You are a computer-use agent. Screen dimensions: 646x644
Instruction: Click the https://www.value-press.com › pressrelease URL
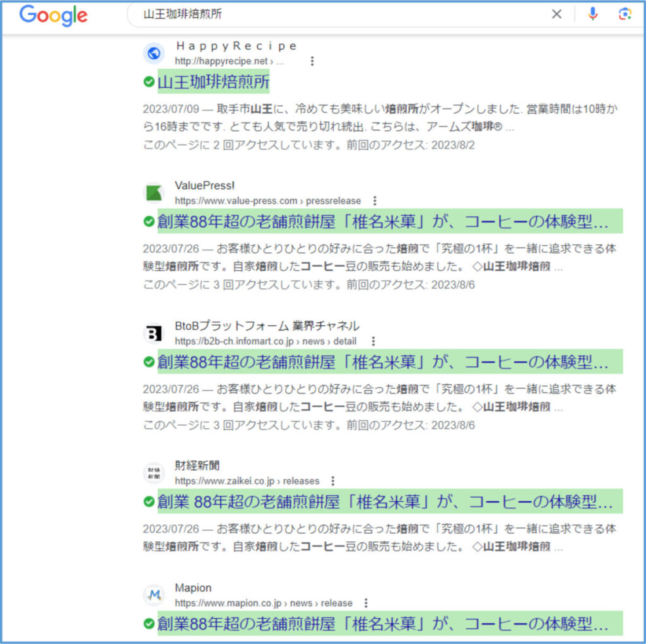[267, 201]
